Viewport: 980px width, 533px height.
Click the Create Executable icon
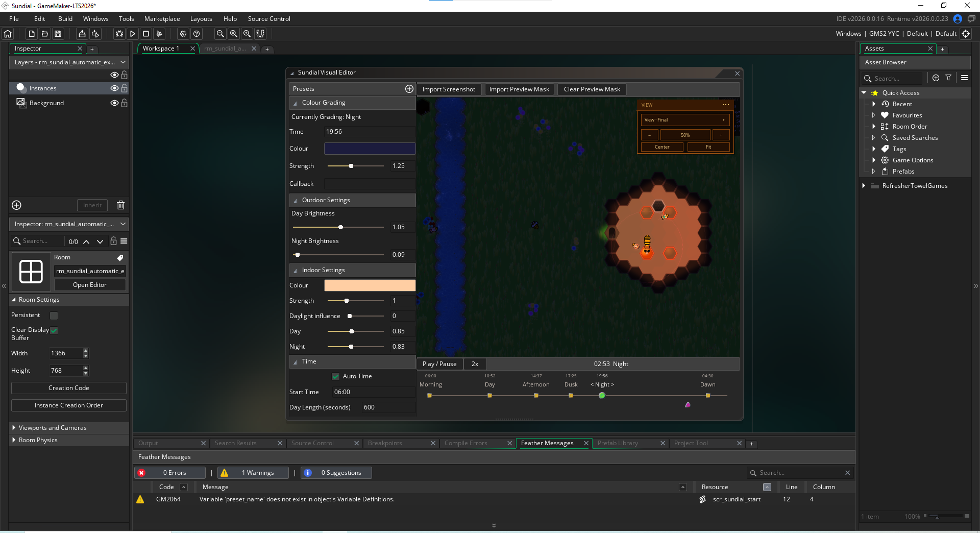pyautogui.click(x=82, y=34)
